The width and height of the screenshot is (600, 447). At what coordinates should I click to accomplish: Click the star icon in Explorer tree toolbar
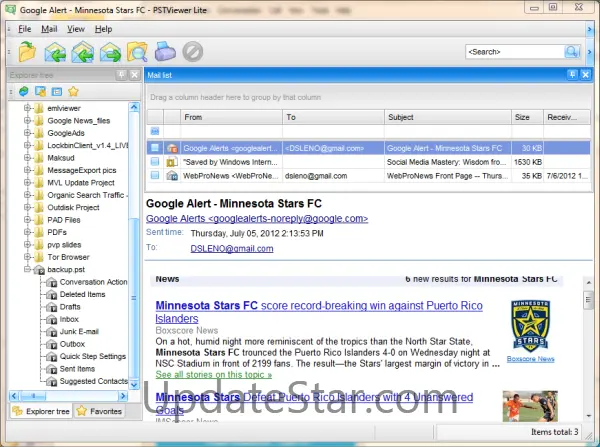[72, 92]
